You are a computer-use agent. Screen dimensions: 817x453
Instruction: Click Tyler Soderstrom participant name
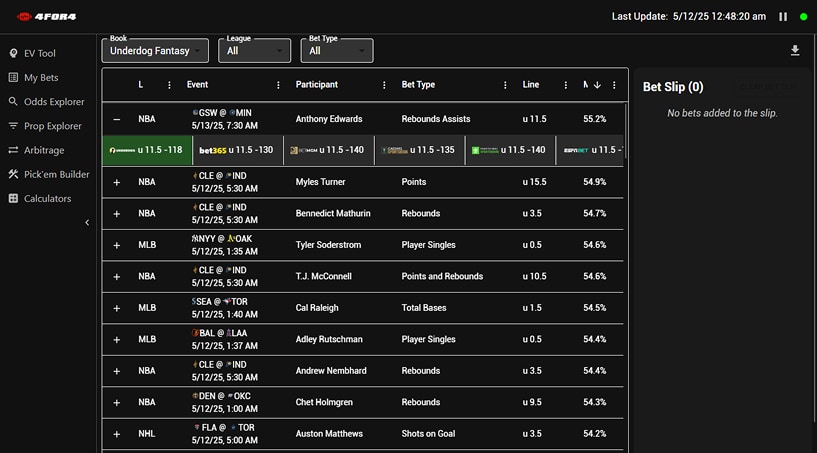click(x=328, y=244)
